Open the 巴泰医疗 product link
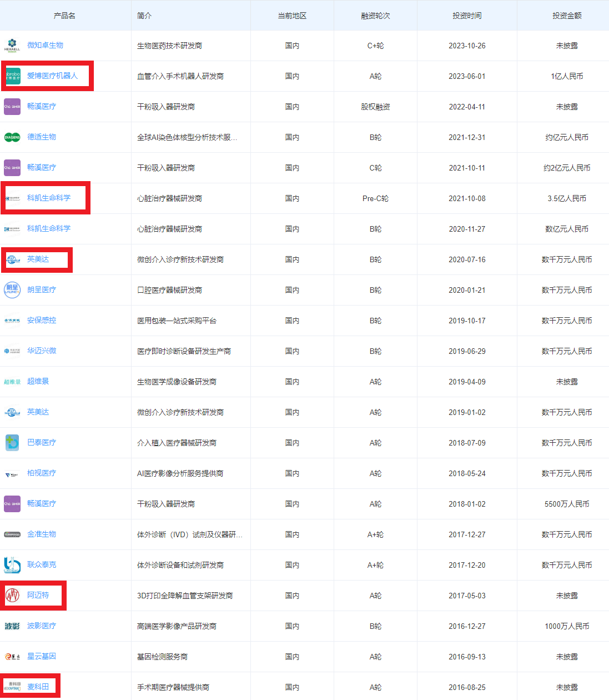Viewport: 609px width, 700px height. pyautogui.click(x=42, y=443)
